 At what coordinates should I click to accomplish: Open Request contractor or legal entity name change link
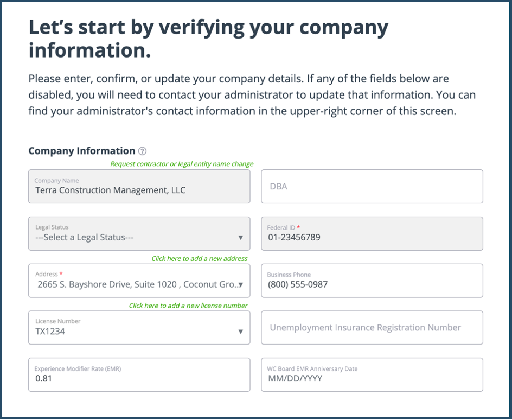pyautogui.click(x=182, y=164)
